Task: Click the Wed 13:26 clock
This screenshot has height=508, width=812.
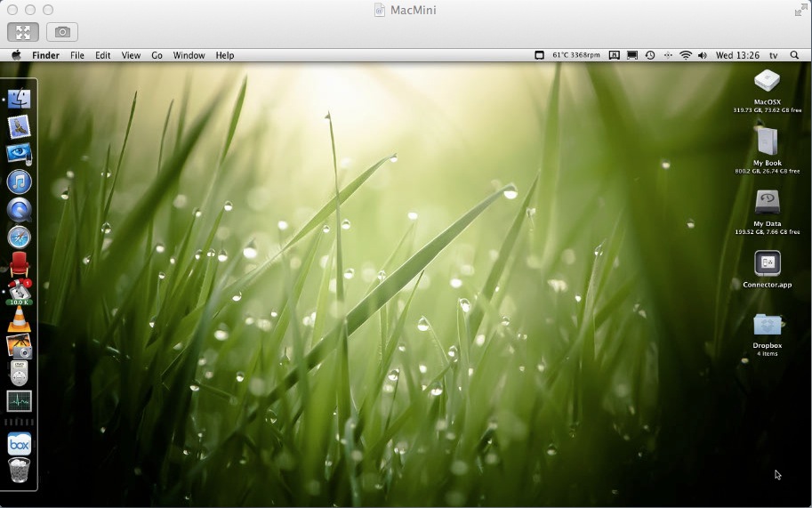Action: point(737,55)
